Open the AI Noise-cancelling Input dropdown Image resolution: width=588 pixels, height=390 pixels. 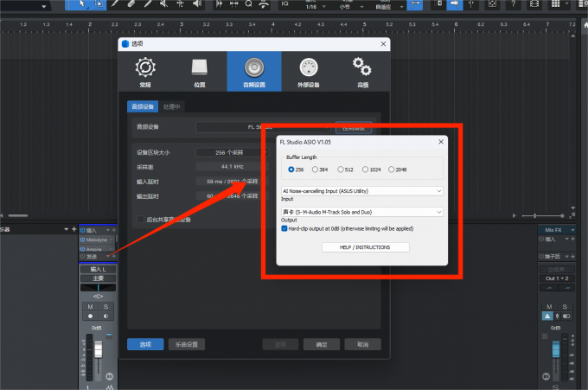pyautogui.click(x=361, y=191)
